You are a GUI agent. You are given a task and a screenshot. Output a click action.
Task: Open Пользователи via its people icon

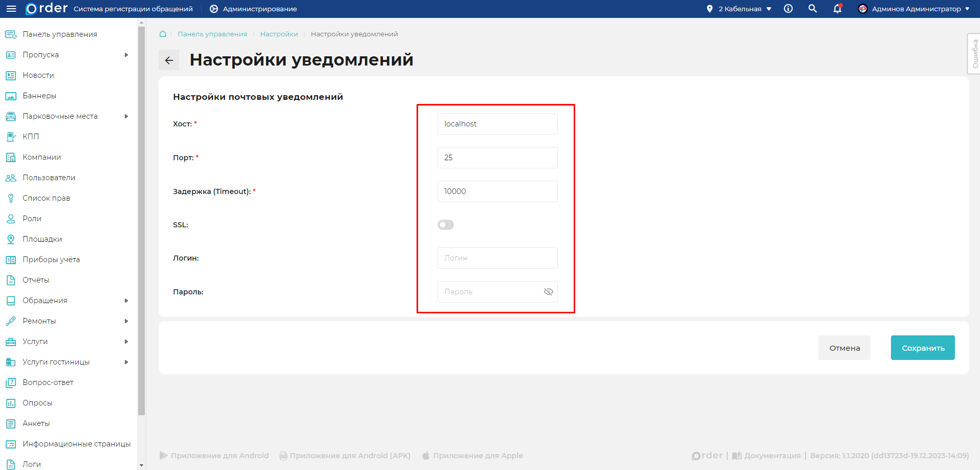tap(11, 177)
